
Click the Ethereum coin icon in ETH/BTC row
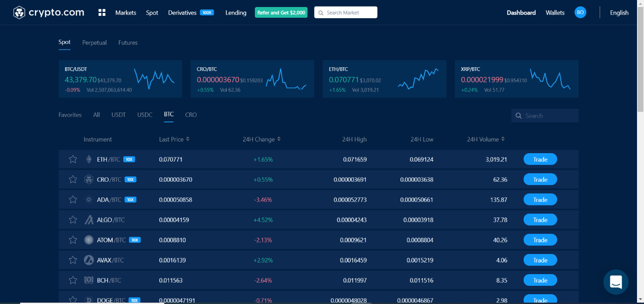click(x=89, y=159)
